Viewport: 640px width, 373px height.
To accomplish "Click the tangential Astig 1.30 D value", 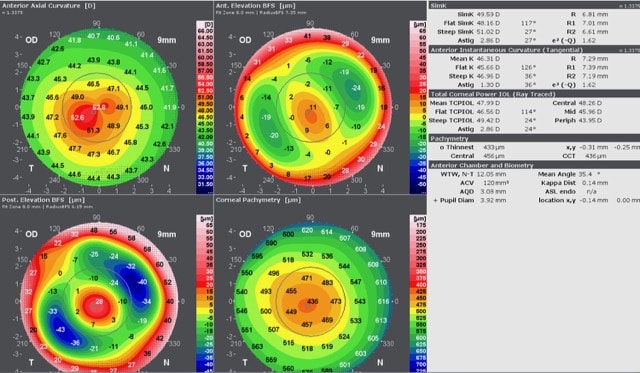I will pos(488,85).
